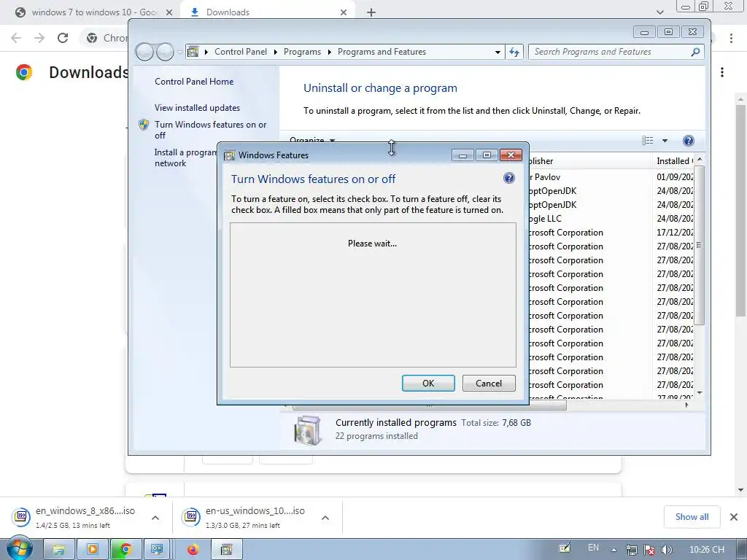Open Firefox from the taskbar
Image resolution: width=747 pixels, height=560 pixels.
click(193, 550)
